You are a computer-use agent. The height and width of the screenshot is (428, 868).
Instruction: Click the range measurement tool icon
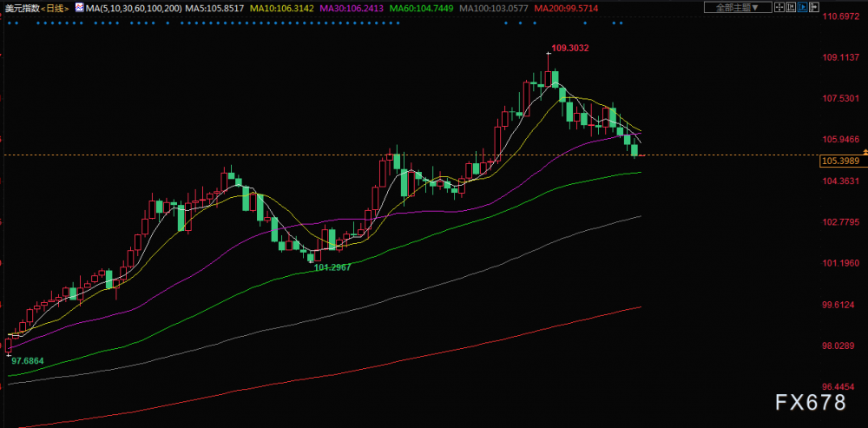[x=791, y=7]
